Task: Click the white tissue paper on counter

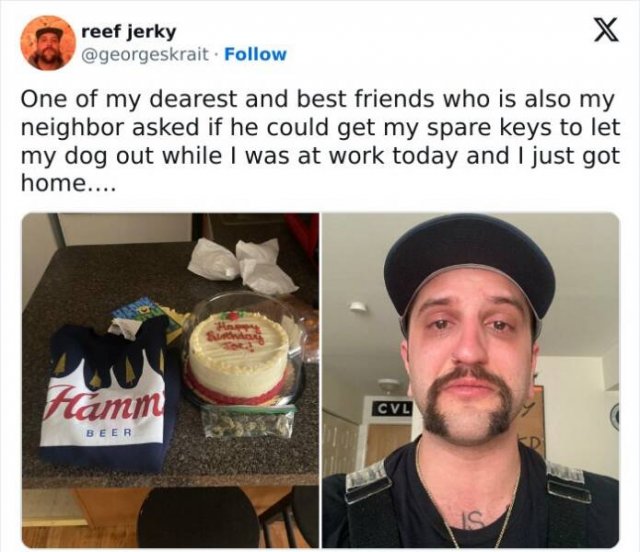Action: point(243,265)
